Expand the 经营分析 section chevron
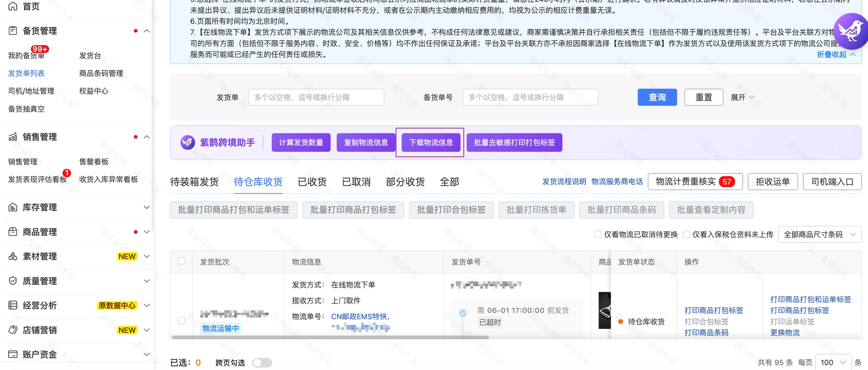Viewport: 868px width, 370px height. click(x=146, y=305)
